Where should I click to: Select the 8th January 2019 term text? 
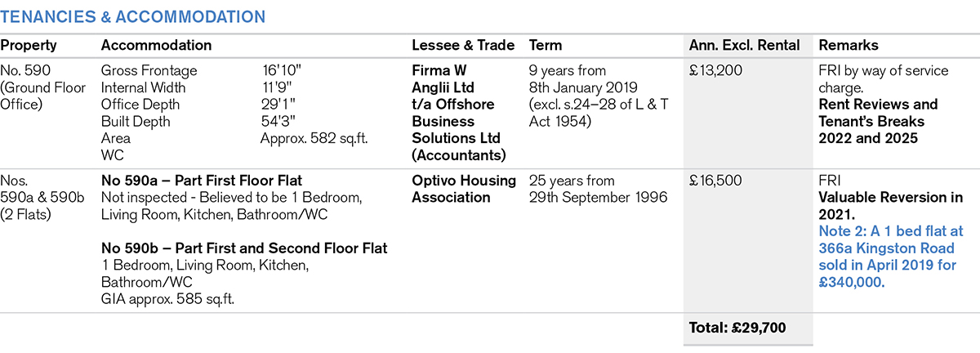[x=578, y=87]
